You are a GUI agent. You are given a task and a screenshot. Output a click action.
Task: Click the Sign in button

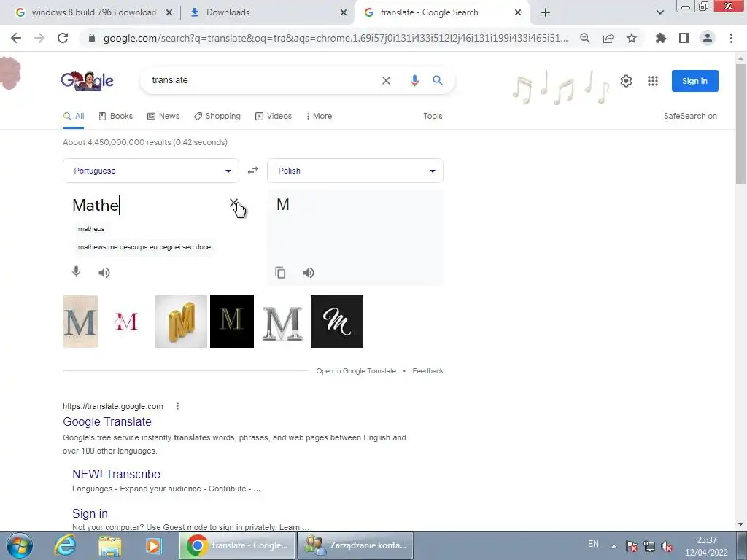click(x=694, y=81)
